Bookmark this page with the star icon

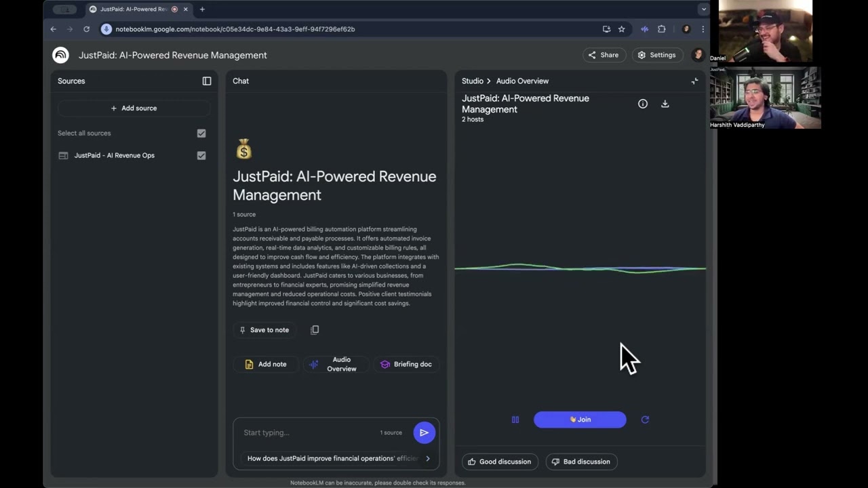coord(621,29)
